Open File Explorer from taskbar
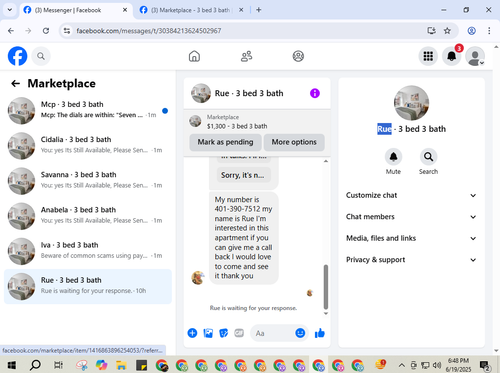The image size is (500, 373). coord(121,365)
